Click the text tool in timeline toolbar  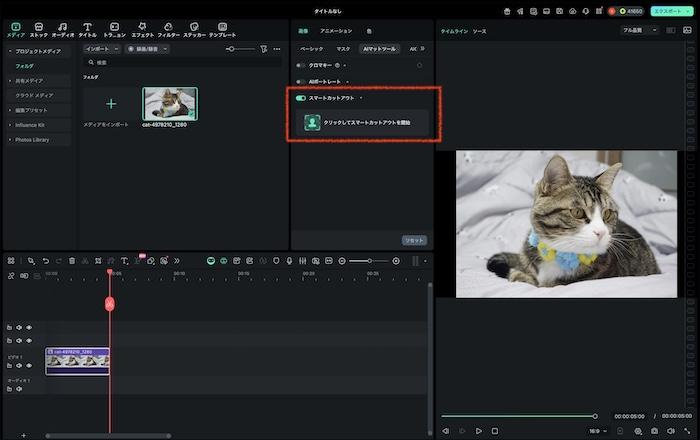[x=124, y=261]
